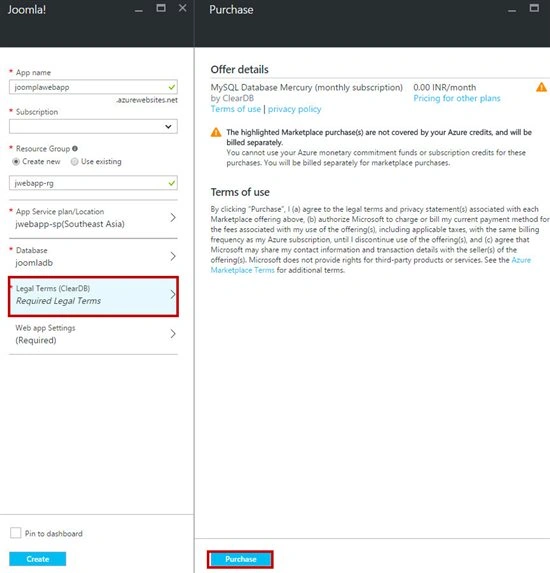550x573 pixels.
Task: Click the 'by ClearDB' publisher text
Action: coord(232,98)
